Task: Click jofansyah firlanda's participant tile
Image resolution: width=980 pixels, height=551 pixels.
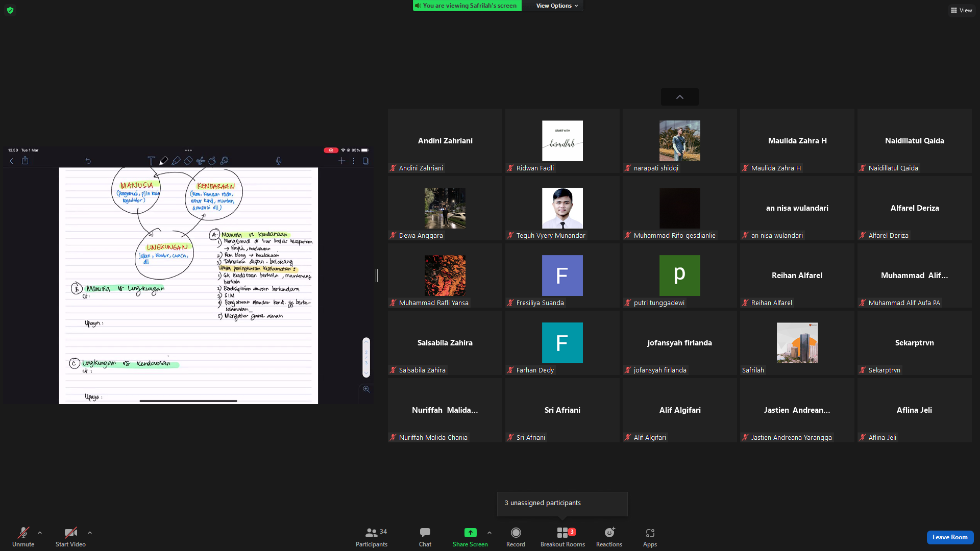Action: pos(680,343)
